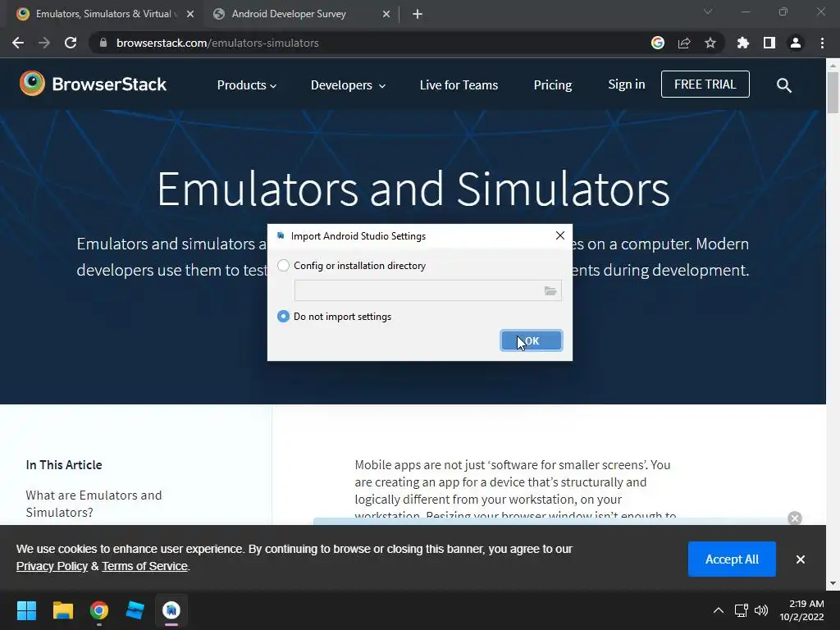Open the Chrome profile icon
Image resolution: width=840 pixels, height=630 pixels.
point(796,43)
